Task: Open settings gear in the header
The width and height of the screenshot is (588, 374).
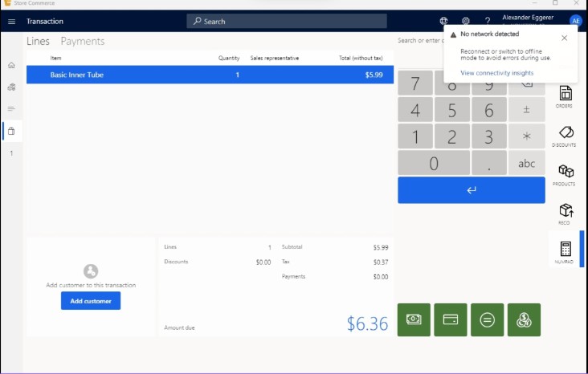Action: (x=465, y=21)
